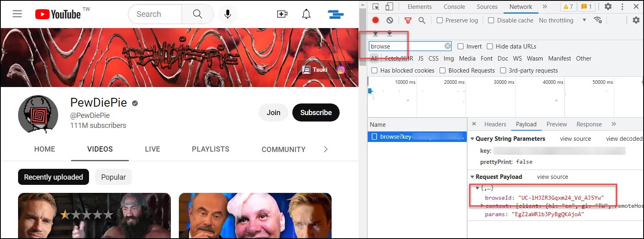Click the export HAR download icon
Image resolution: width=644 pixels, height=239 pixels.
389,34
